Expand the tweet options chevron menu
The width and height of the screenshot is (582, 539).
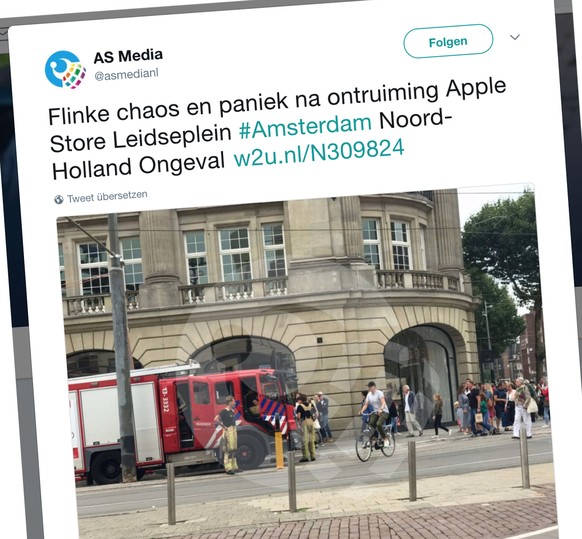tap(514, 37)
